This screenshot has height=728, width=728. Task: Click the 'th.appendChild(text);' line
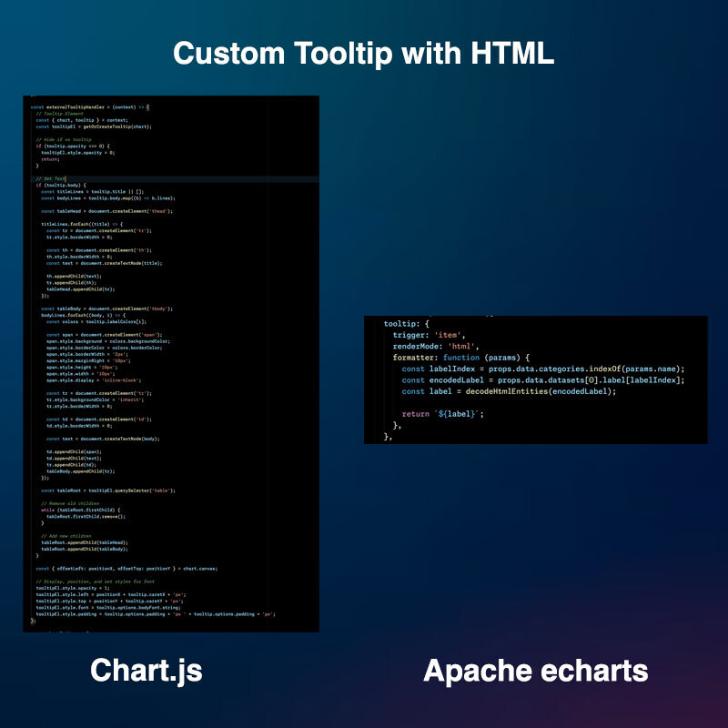pos(74,277)
